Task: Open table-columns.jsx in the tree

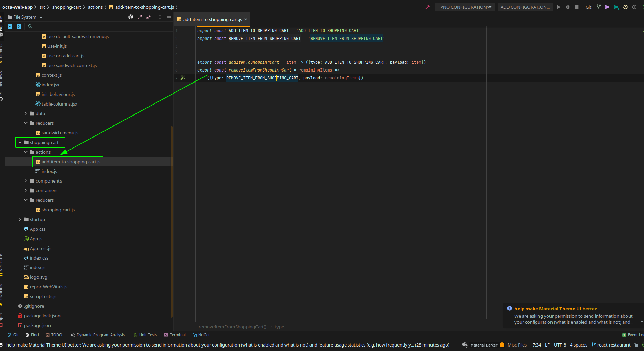Action: (x=59, y=104)
